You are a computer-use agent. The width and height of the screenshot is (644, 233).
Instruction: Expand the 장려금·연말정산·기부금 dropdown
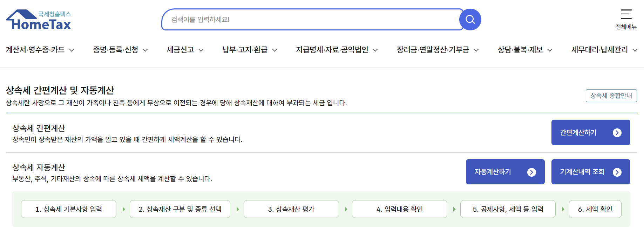[437, 50]
